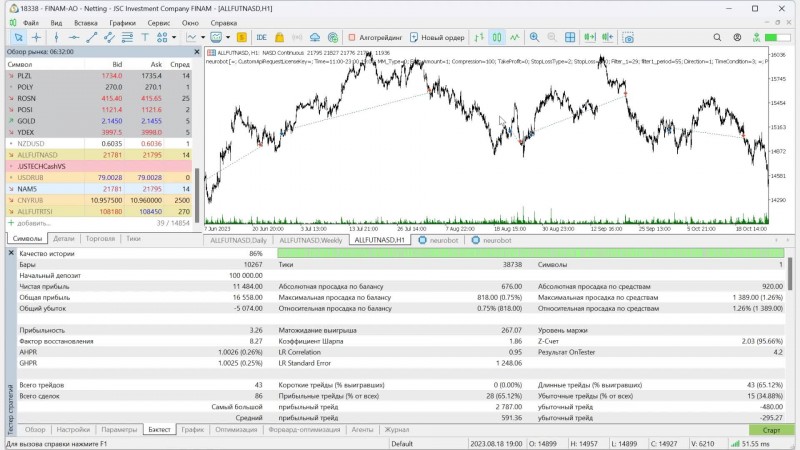
Task: Switch chart to candlesticks mode
Action: [497, 37]
